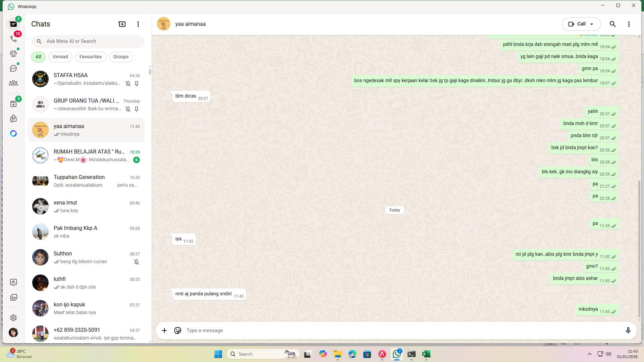Open the chat options three-dot menu
The image size is (644, 362).
(629, 24)
